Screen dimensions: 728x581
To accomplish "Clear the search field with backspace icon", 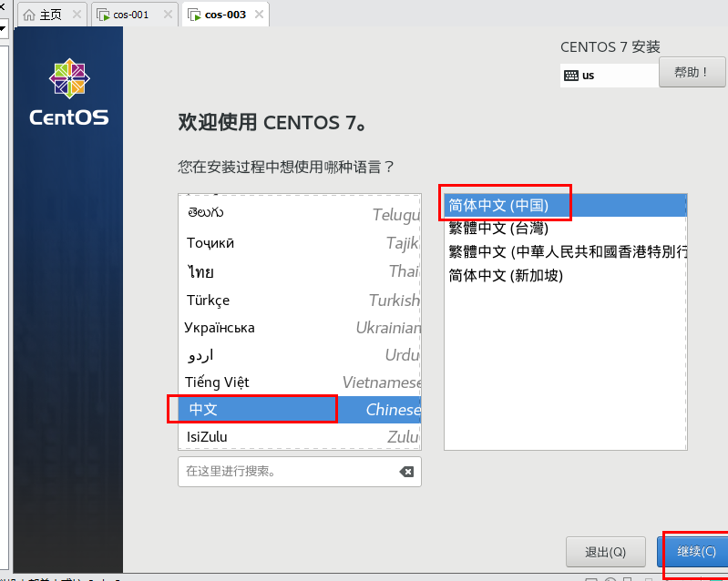I will (406, 472).
